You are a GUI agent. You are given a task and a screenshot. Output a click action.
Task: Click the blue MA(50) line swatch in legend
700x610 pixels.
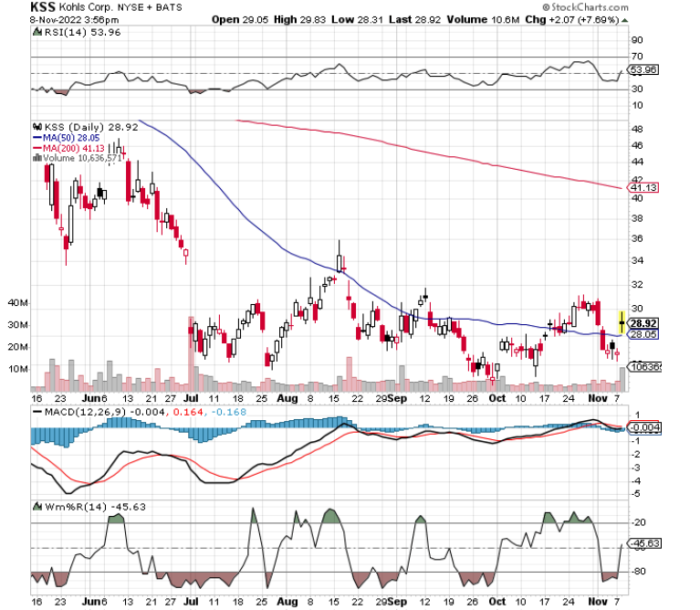(37, 138)
